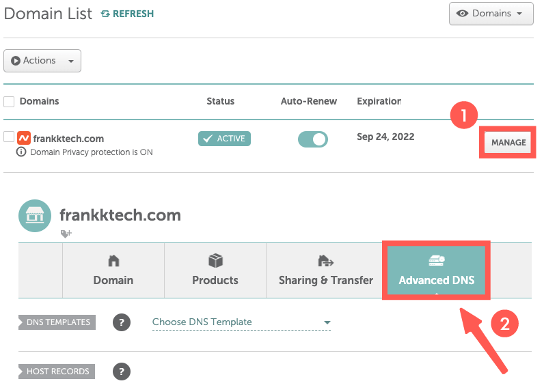Click the frankktech.com domain link
The height and width of the screenshot is (392, 544).
tap(68, 138)
